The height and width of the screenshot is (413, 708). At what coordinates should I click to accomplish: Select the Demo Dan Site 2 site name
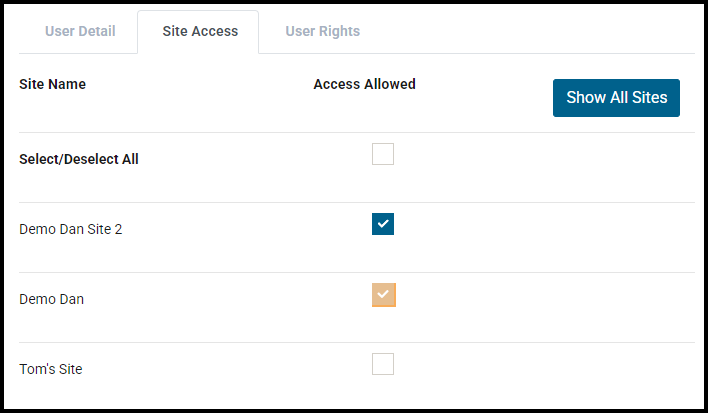71,229
